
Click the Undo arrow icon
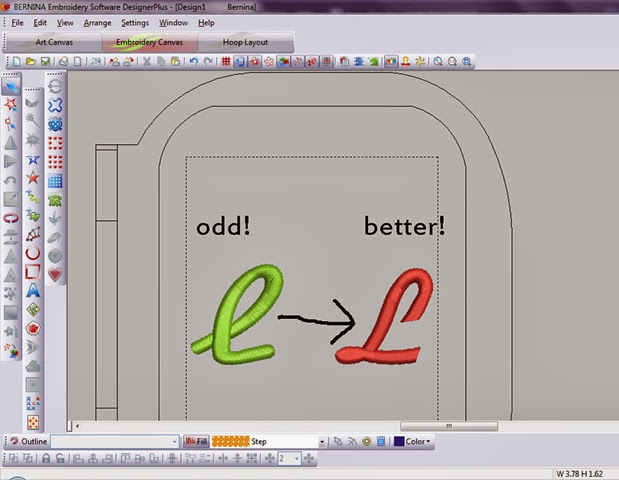click(x=193, y=62)
